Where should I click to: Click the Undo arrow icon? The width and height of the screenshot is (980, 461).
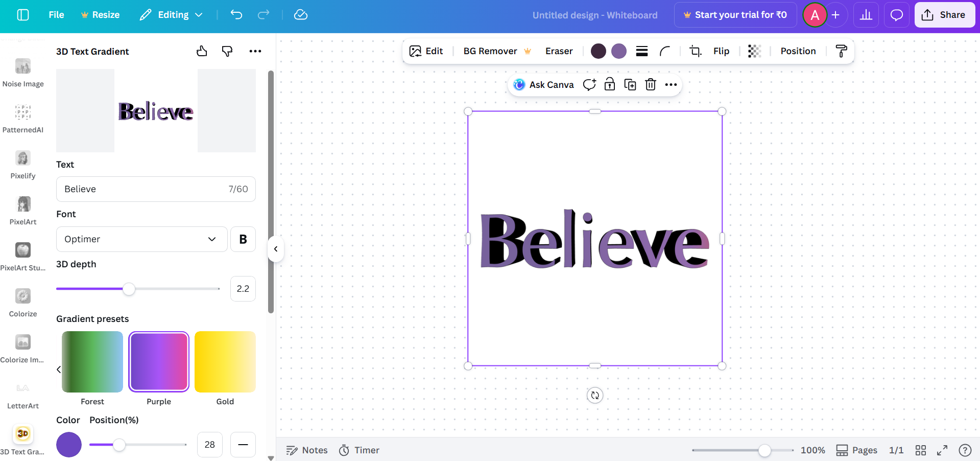(x=236, y=15)
